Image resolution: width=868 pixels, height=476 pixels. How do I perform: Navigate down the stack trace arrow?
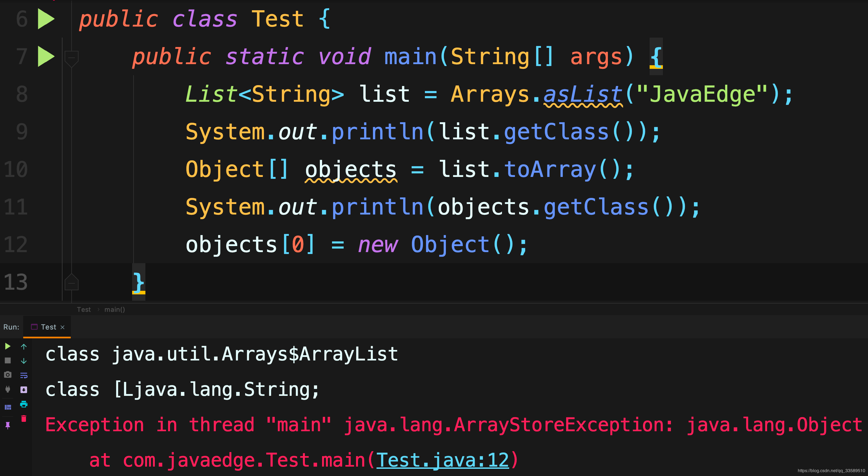tap(23, 361)
